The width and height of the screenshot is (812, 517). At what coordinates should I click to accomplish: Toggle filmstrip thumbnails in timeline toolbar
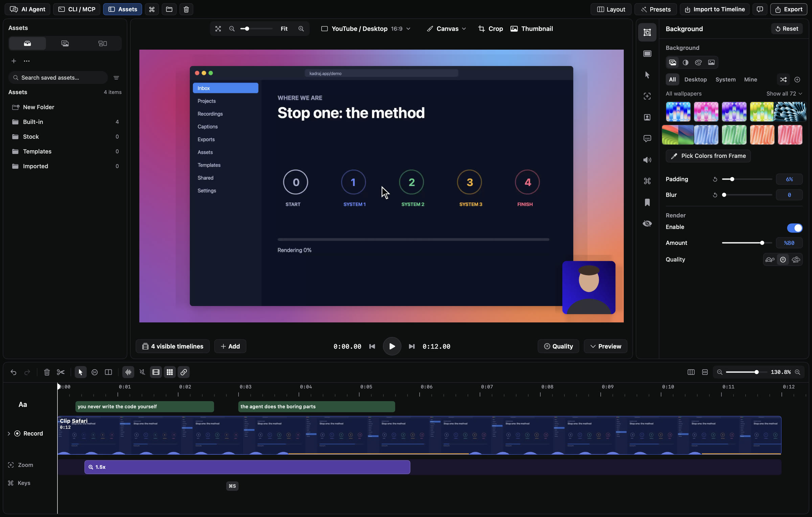[156, 372]
